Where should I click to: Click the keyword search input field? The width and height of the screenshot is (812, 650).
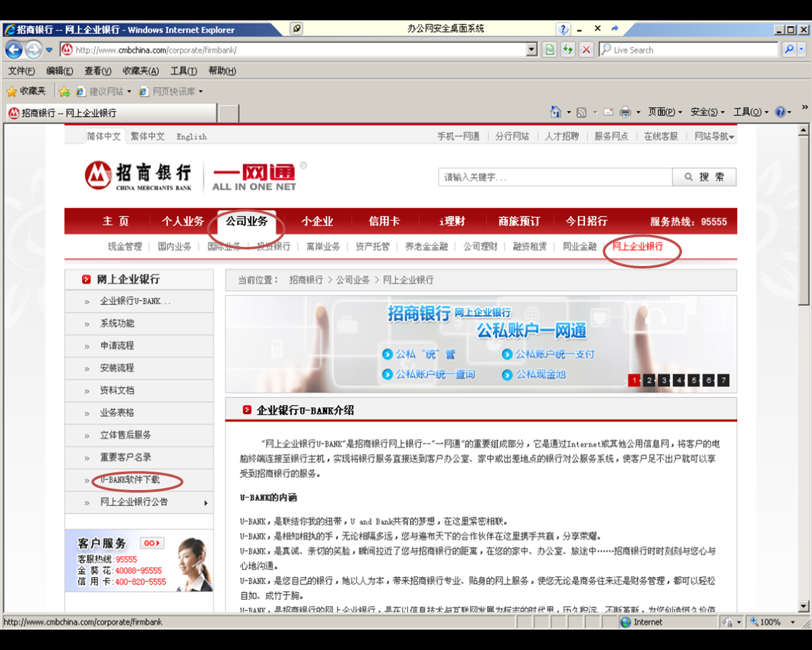point(555,177)
